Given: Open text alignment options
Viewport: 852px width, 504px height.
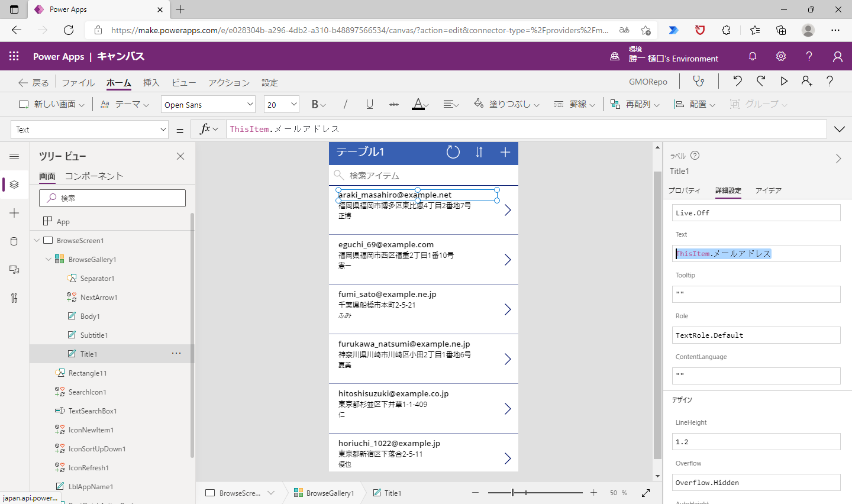Looking at the screenshot, I should tap(451, 104).
